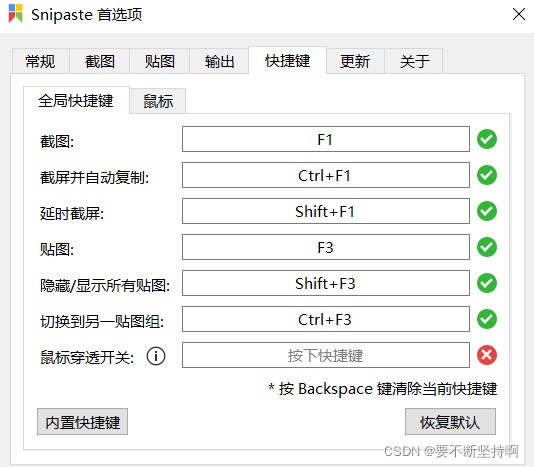This screenshot has height=467, width=534.
Task: Click the green checkmark beside the 贴图 F3 hotkey
Action: (487, 247)
